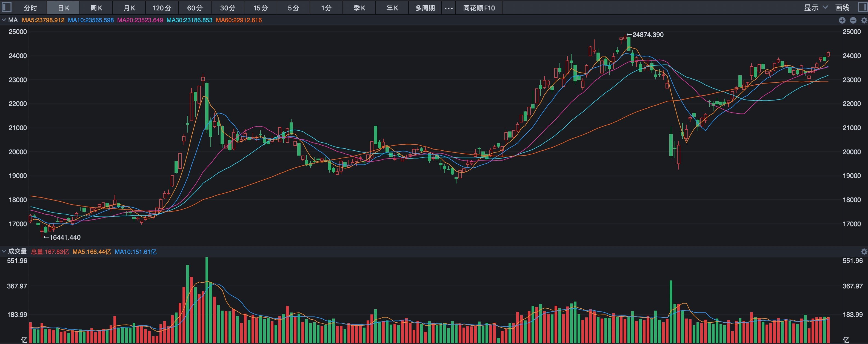This screenshot has height=344, width=868.
Task: Switch to the 分时 intraday tab
Action: pyautogui.click(x=30, y=8)
